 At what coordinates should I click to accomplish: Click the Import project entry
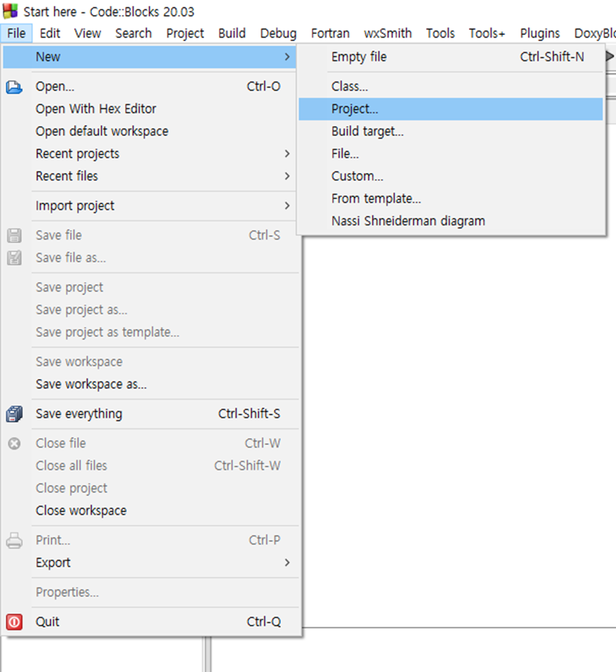point(150,206)
